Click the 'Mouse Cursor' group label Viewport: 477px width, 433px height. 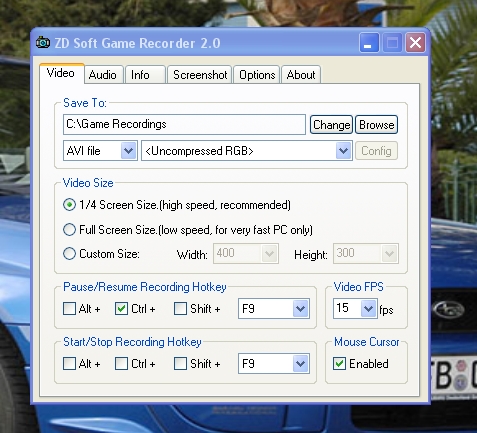click(x=367, y=342)
